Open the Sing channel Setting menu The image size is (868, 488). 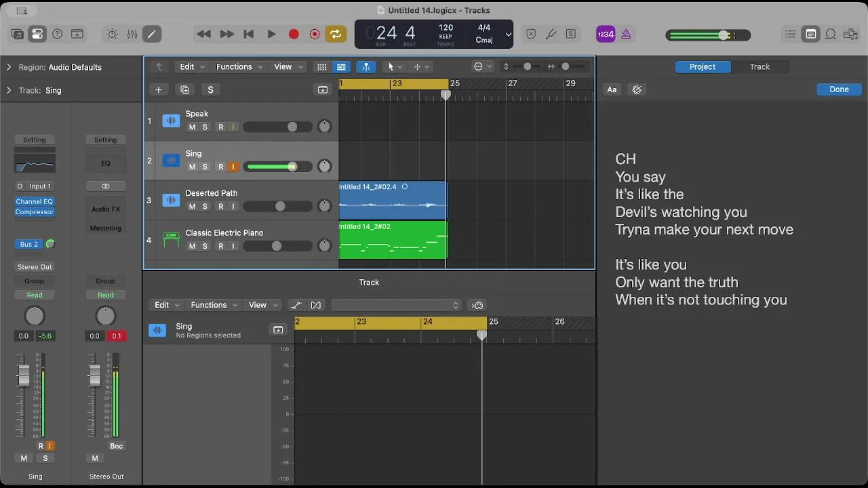coord(34,140)
